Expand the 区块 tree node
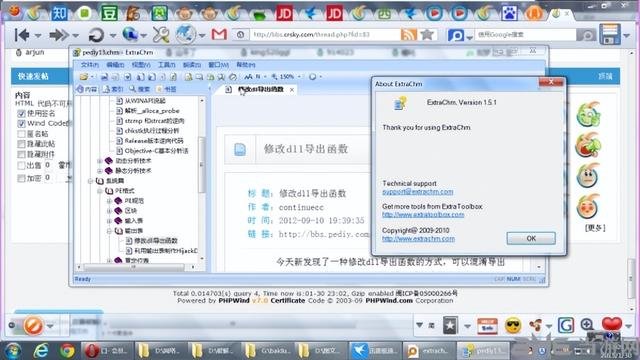This screenshot has height=360, width=640. click(x=109, y=211)
